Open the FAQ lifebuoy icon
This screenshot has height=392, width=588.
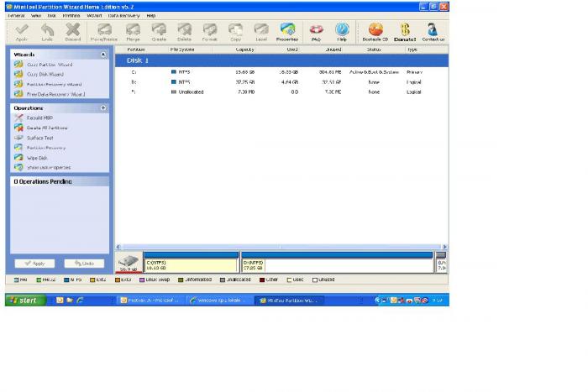tap(316, 32)
